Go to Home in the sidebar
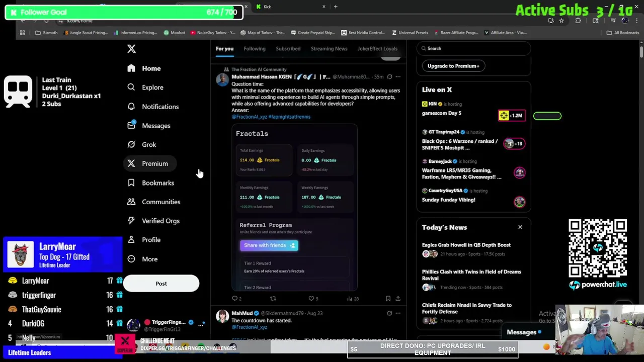644x362 pixels. (144, 68)
